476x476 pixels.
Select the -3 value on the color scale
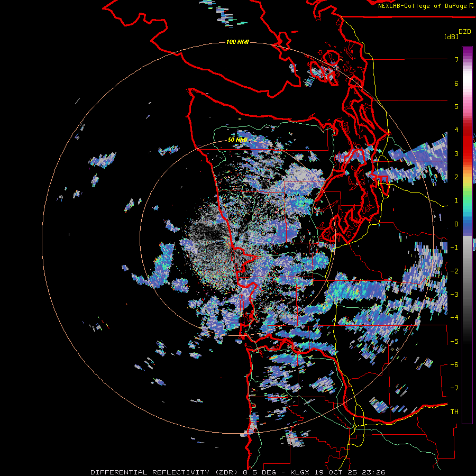454,295
